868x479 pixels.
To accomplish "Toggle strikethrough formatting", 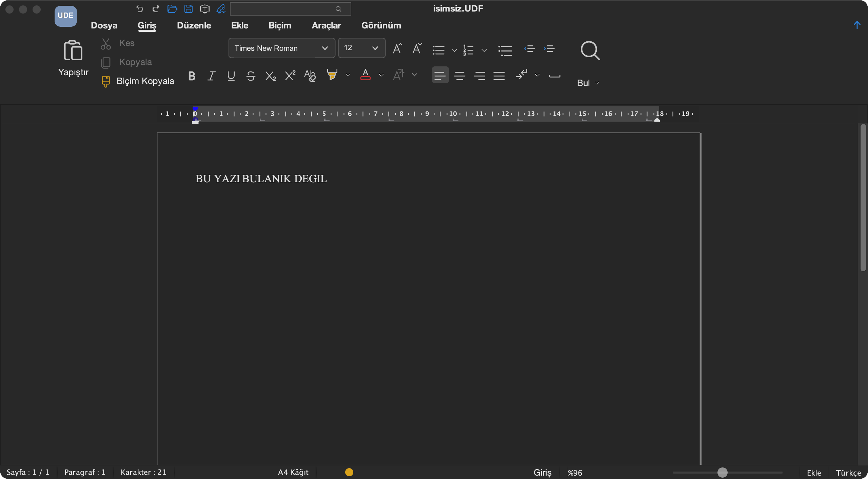I will point(251,76).
